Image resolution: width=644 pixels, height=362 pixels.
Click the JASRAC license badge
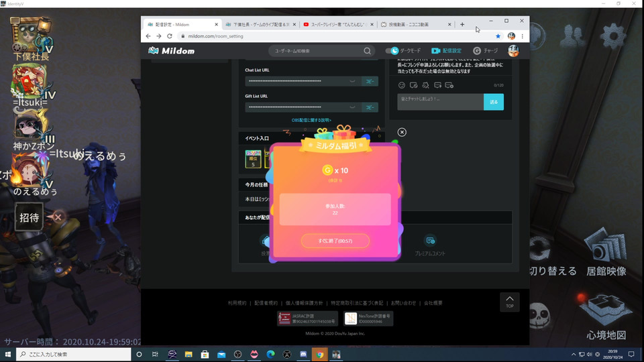pos(307,318)
